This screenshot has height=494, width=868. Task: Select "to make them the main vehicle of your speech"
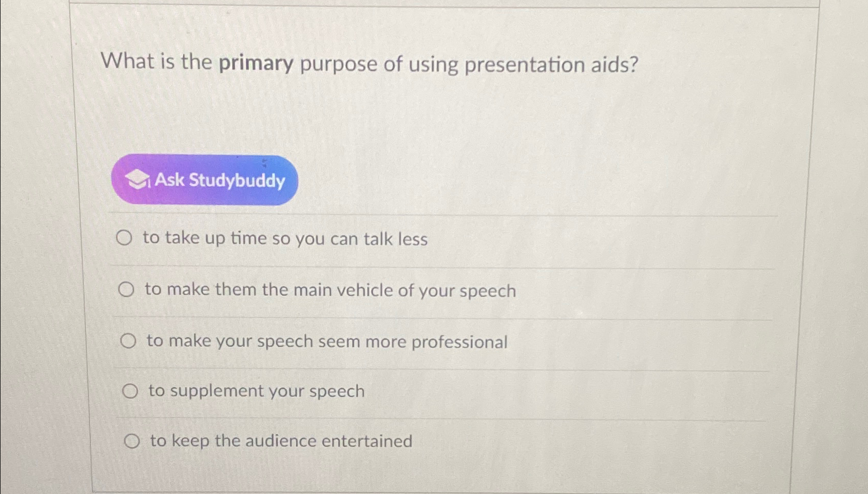128,290
